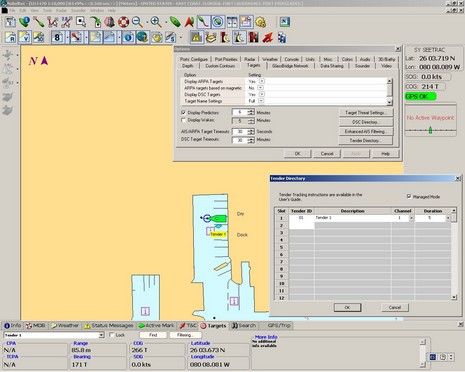Click the Display Predictors minutes spinner arrows
This screenshot has width=465, height=372.
pyautogui.click(x=251, y=112)
